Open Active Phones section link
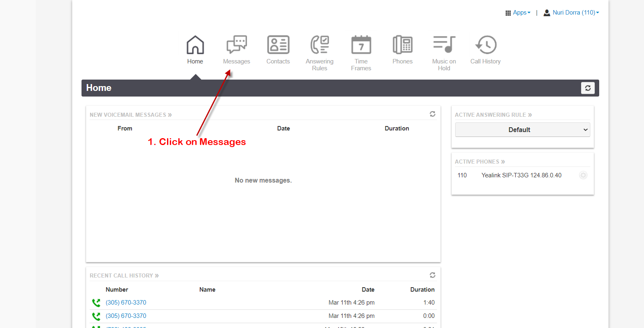Viewport: 644px width, 328px height. [x=480, y=162]
